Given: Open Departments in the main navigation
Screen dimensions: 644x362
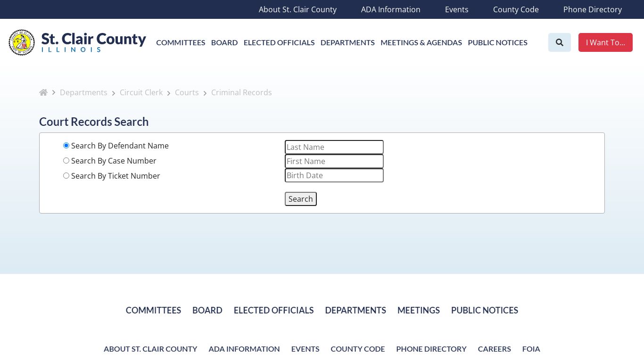Looking at the screenshot, I should 347,42.
